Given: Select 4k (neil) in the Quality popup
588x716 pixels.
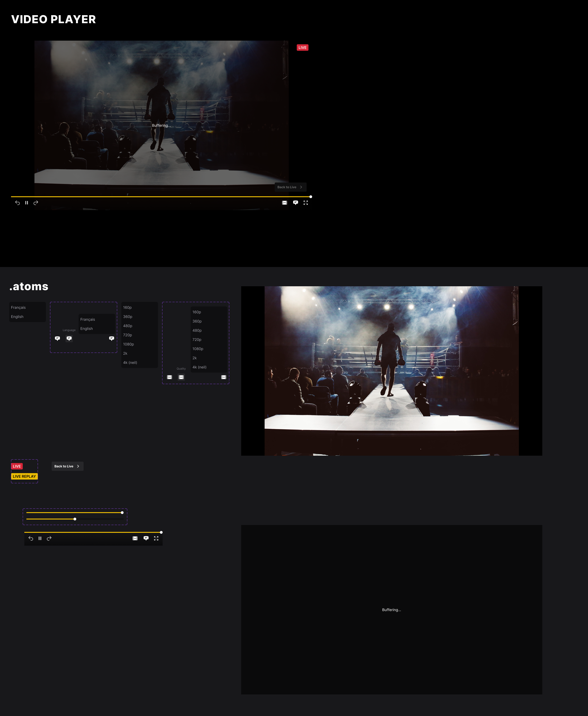Looking at the screenshot, I should coord(200,367).
